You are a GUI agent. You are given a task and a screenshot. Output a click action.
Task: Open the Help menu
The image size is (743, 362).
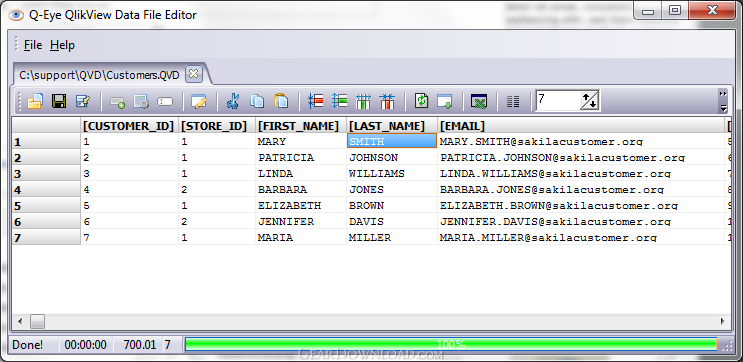[63, 45]
